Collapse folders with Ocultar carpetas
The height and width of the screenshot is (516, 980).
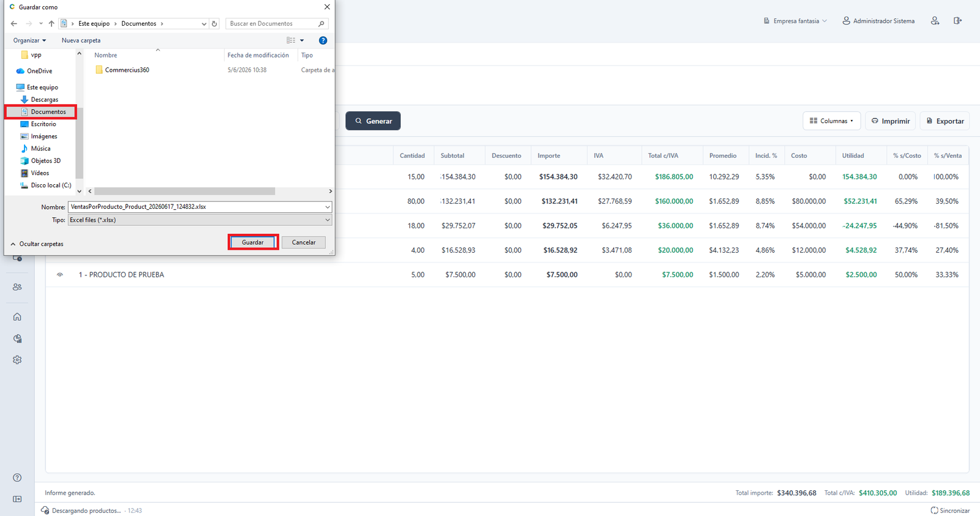tap(37, 244)
